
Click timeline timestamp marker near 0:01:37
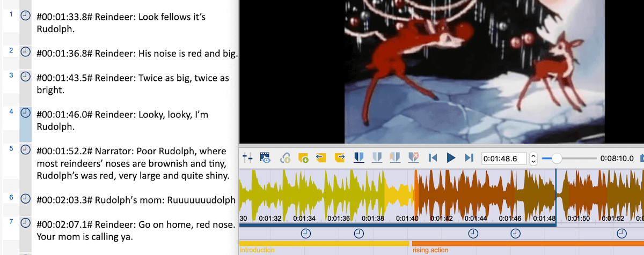pyautogui.click(x=358, y=233)
